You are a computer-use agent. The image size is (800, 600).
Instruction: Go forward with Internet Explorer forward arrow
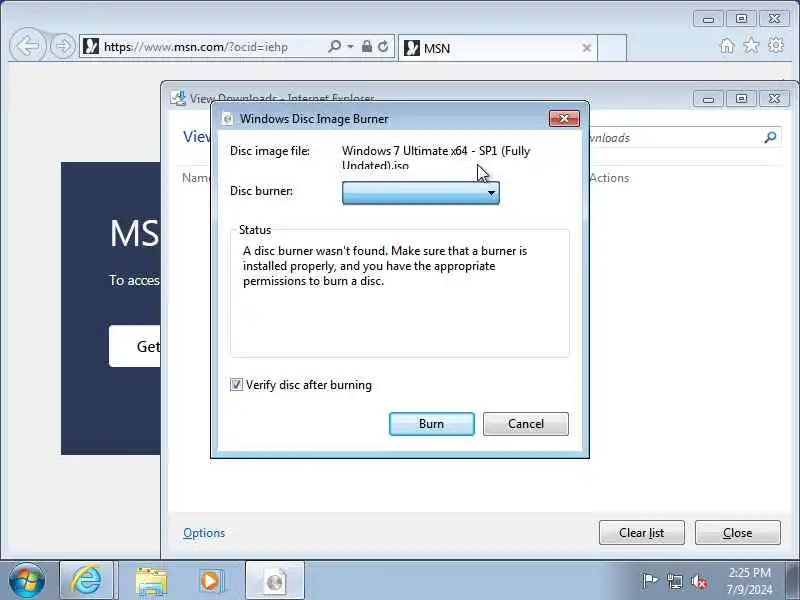(63, 46)
